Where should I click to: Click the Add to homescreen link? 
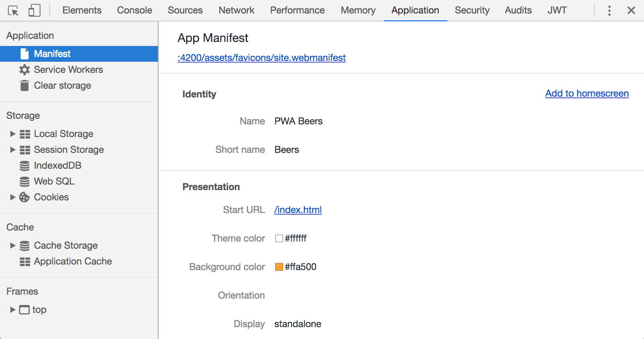(x=586, y=93)
